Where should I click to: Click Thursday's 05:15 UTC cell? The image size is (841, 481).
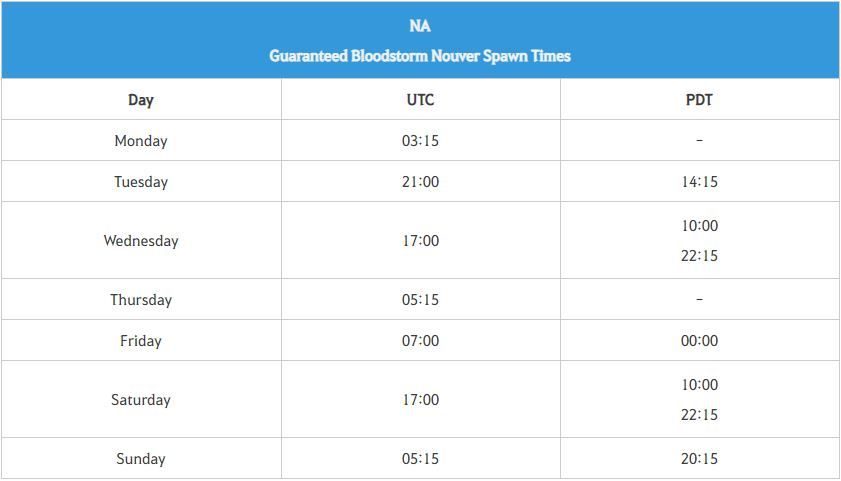coord(420,300)
